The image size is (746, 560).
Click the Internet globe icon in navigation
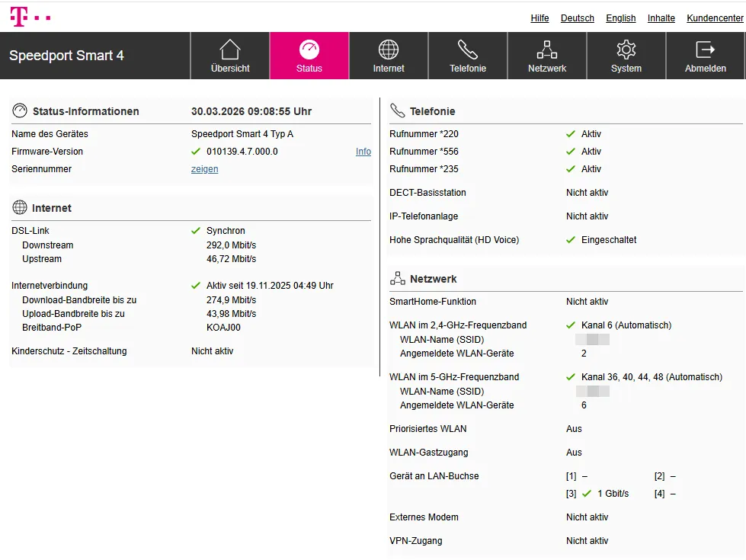tap(389, 48)
